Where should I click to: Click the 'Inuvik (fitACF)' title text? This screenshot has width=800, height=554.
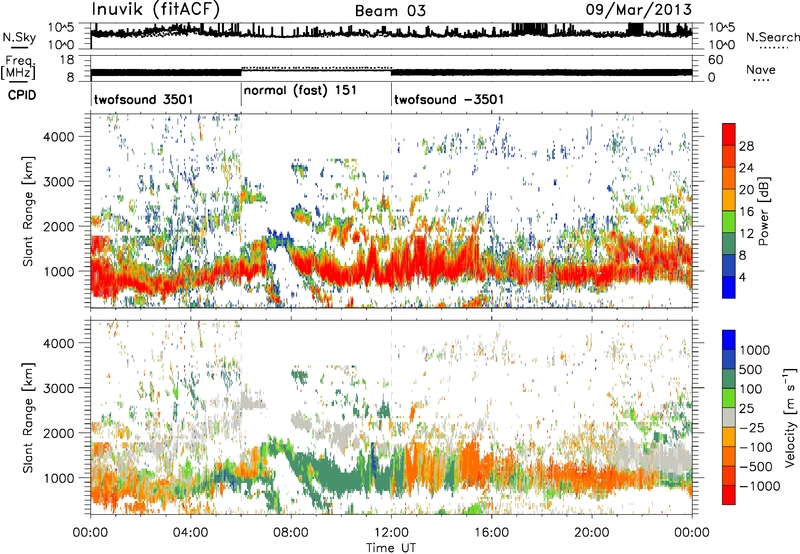[x=156, y=9]
